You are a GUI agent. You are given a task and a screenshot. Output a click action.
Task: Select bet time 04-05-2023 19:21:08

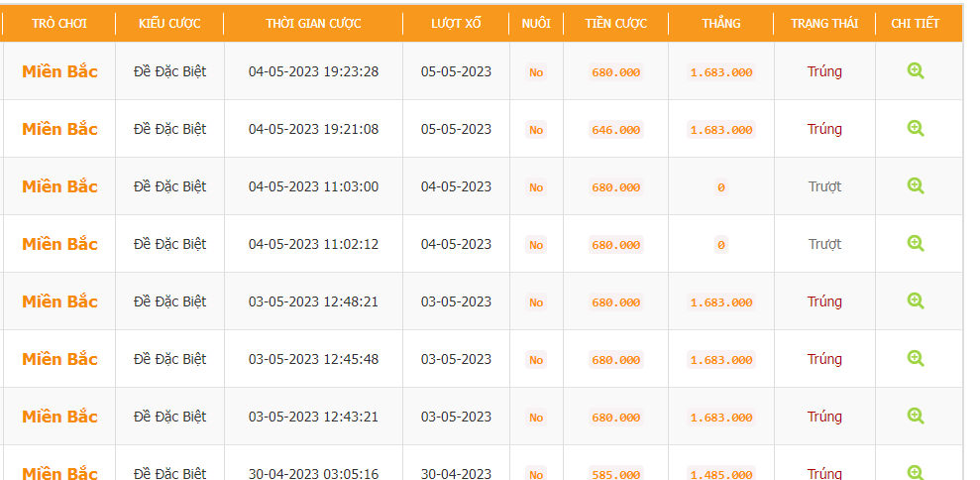click(x=313, y=129)
